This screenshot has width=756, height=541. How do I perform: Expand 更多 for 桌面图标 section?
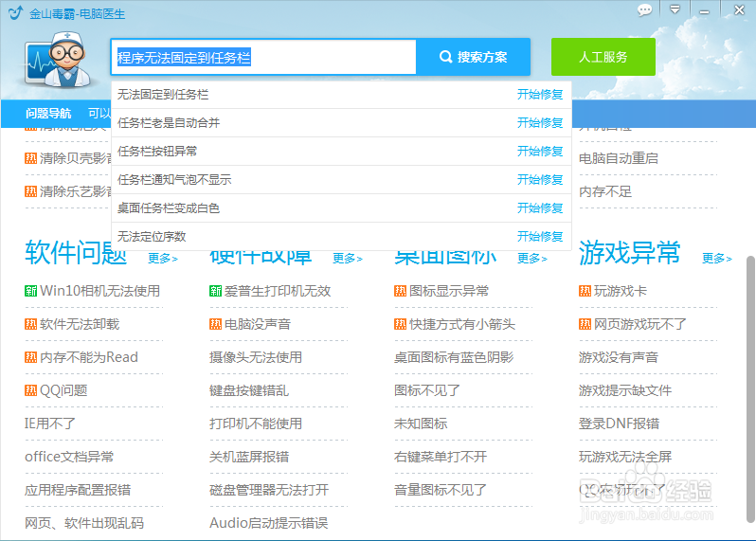(x=532, y=259)
